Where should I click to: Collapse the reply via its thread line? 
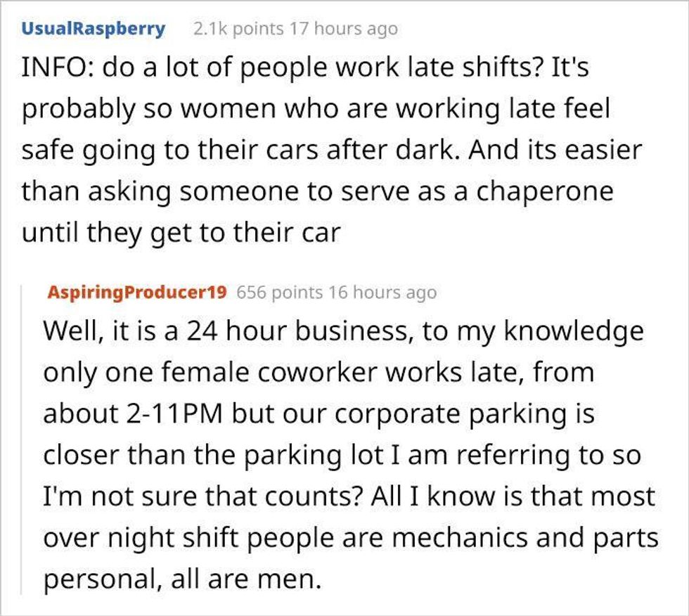point(27,436)
